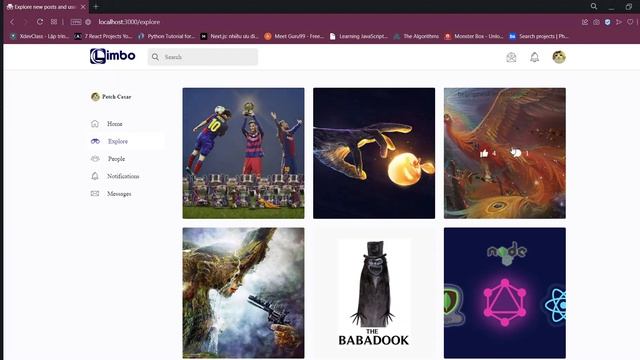Open the Meet Guru99 bookmark
Image resolution: width=640 pixels, height=360 pixels.
[294, 36]
